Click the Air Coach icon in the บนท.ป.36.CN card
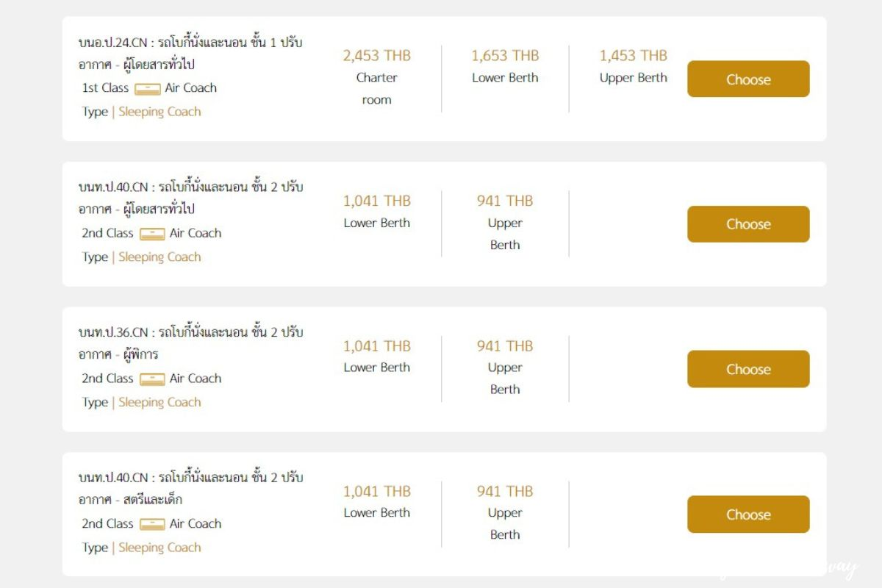The image size is (882, 588). (x=152, y=379)
